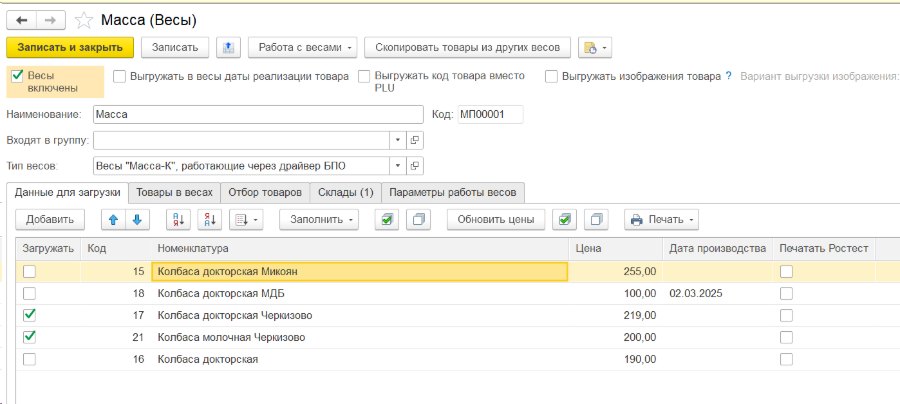Click Записать и закрыть button
This screenshot has height=404, width=900.
point(70,48)
